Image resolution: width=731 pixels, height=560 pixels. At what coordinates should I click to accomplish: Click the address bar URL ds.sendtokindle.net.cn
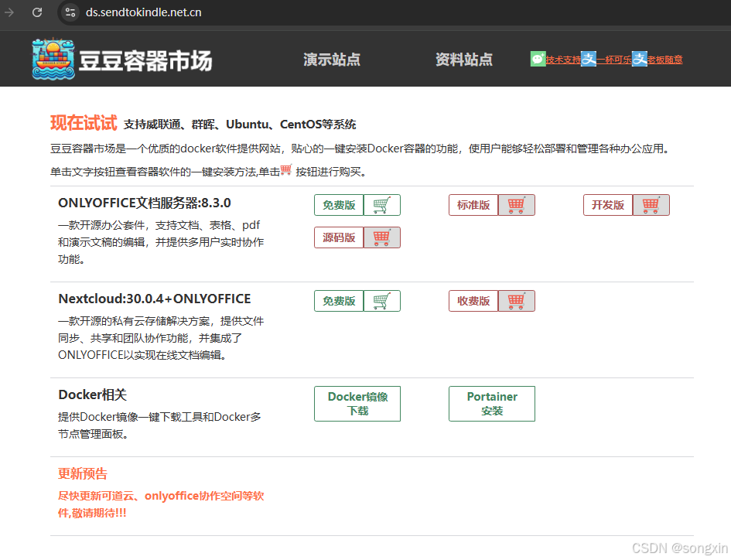(x=144, y=12)
